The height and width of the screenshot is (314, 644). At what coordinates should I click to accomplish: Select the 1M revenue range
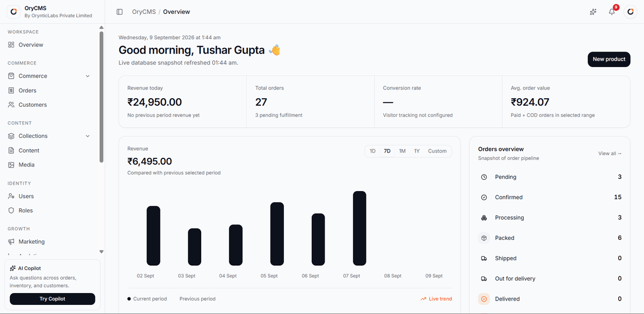(x=402, y=151)
